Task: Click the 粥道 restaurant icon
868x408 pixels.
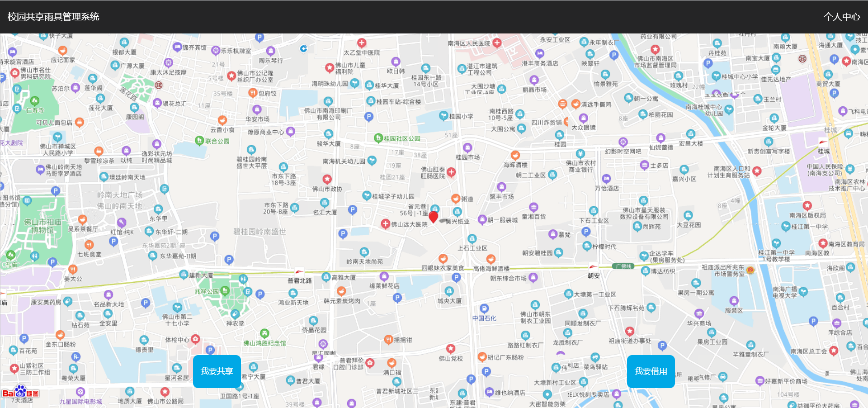Action: pyautogui.click(x=456, y=199)
